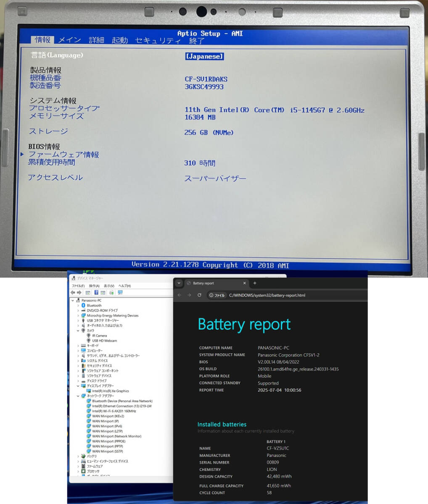The image size is (428, 504).
Task: Collapse the ディスプレイ アダプター category
Action: pos(78,386)
